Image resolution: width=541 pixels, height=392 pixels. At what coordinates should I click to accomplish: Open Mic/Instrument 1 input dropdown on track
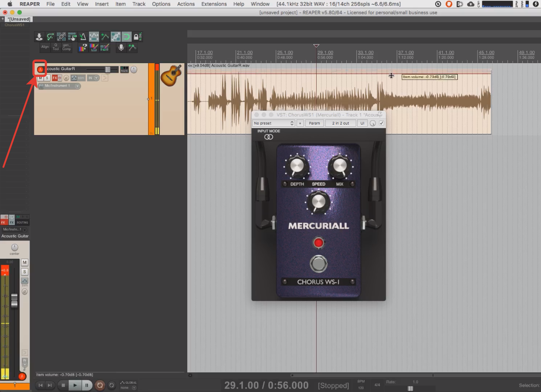tap(59, 86)
